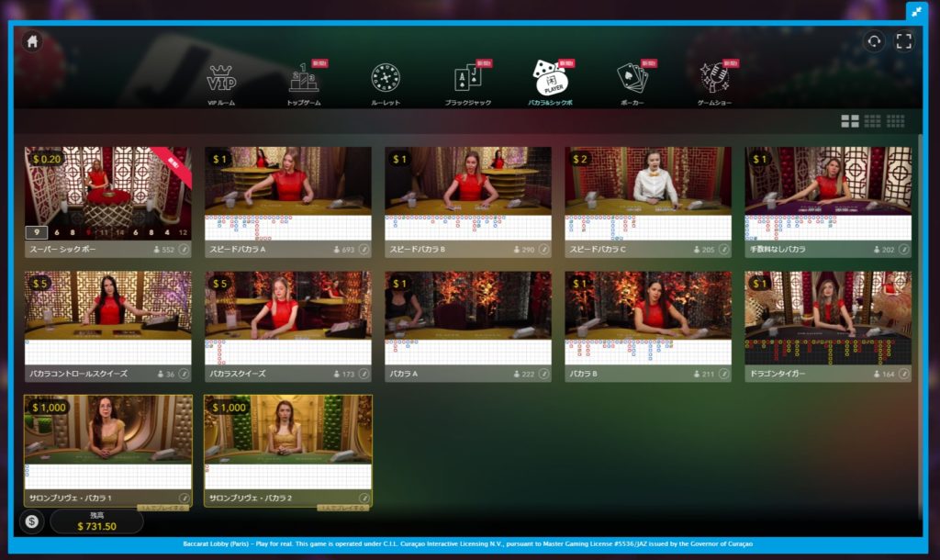Click the lobby vertical scrollbar
The image size is (940, 560).
[x=920, y=275]
